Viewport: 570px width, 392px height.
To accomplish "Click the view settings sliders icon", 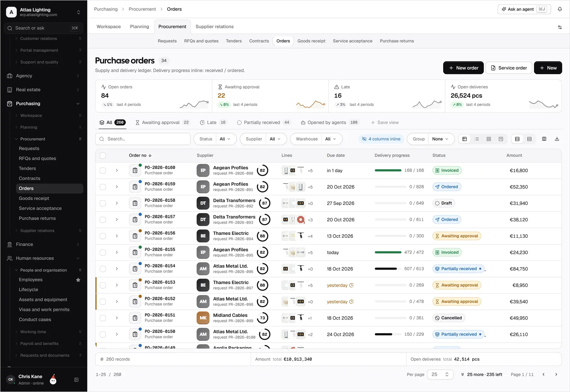I will coord(560,27).
